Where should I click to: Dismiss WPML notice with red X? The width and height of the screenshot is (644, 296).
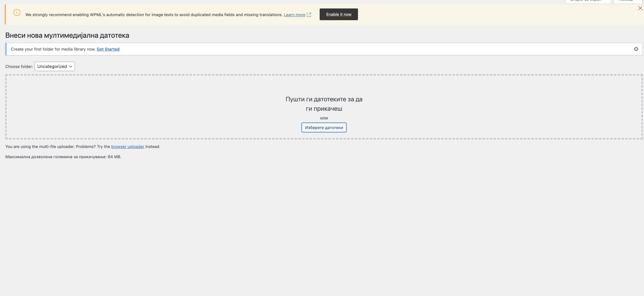[640, 8]
